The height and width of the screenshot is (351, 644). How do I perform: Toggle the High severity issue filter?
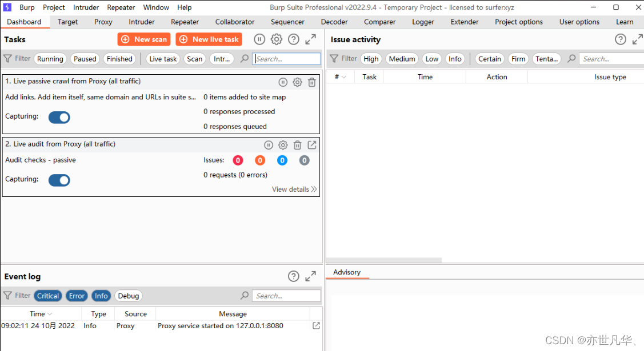[x=371, y=59]
